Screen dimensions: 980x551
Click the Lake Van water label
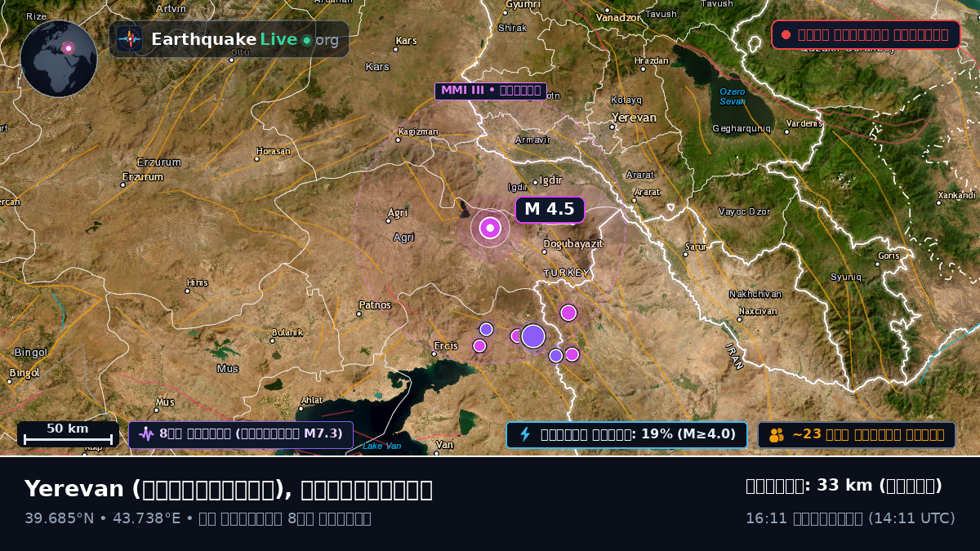[x=382, y=446]
